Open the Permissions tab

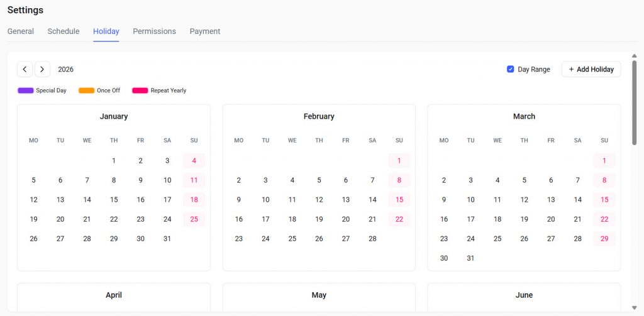click(154, 31)
